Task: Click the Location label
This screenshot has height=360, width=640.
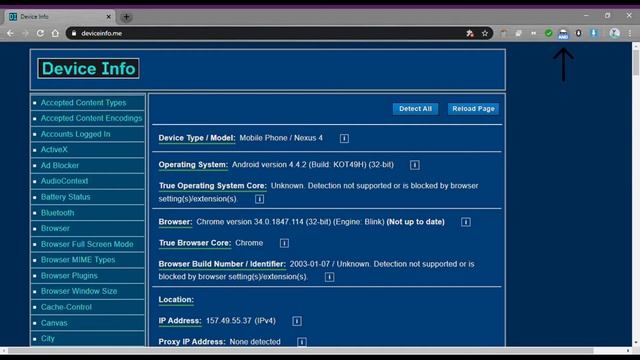Action: point(176,300)
